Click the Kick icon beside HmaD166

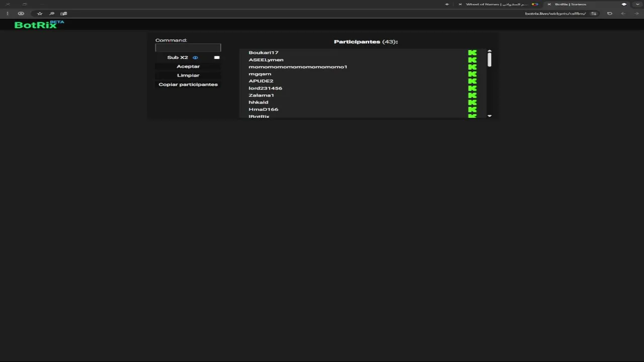(472, 109)
